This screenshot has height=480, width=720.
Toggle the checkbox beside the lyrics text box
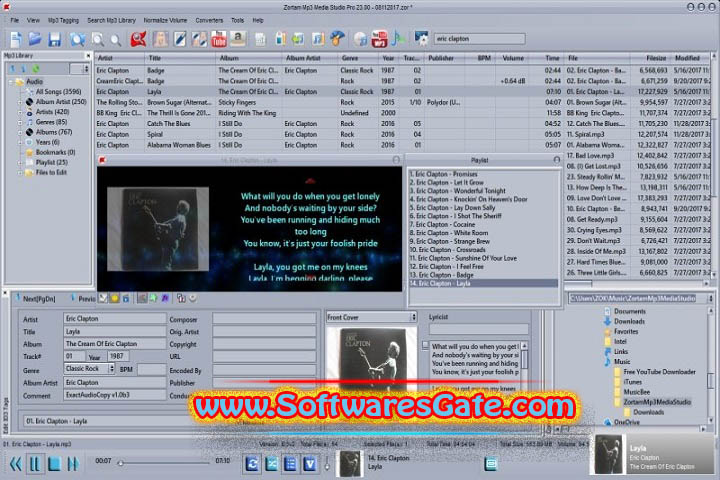[x=425, y=345]
